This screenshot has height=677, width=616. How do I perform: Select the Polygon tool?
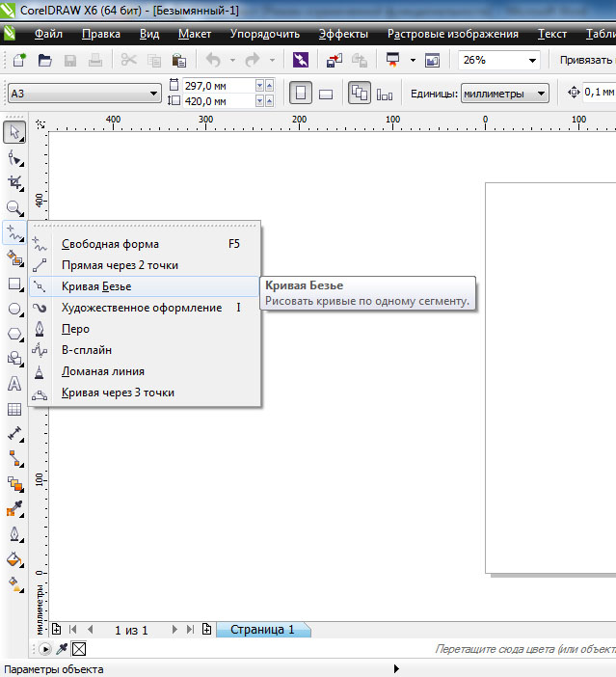click(x=15, y=335)
